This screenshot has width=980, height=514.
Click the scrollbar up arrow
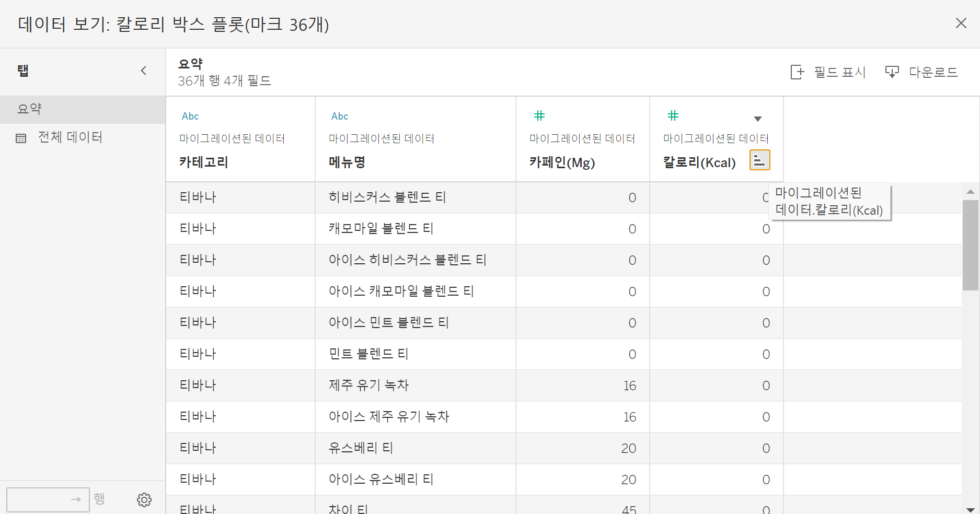971,192
